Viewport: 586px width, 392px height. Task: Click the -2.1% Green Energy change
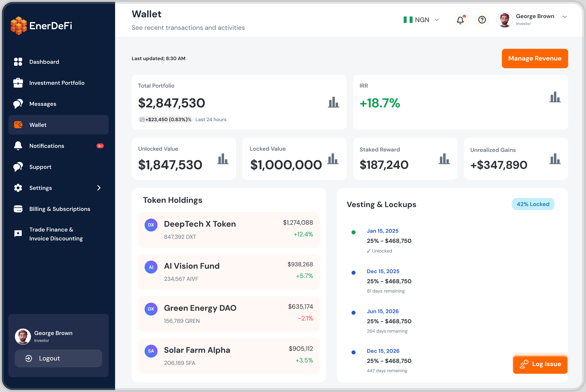(x=305, y=318)
